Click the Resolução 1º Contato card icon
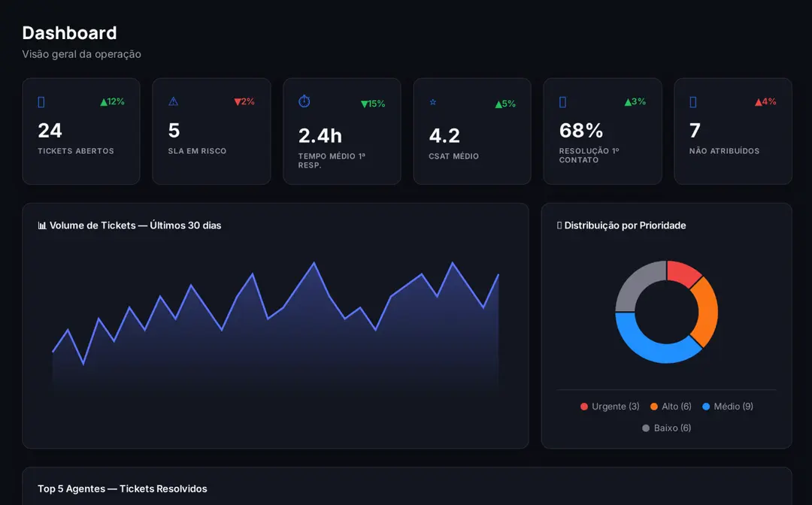812x505 pixels. (x=563, y=102)
